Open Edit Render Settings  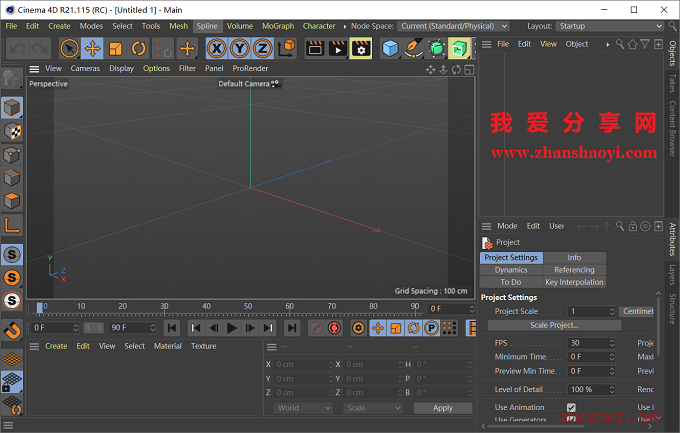click(x=361, y=48)
